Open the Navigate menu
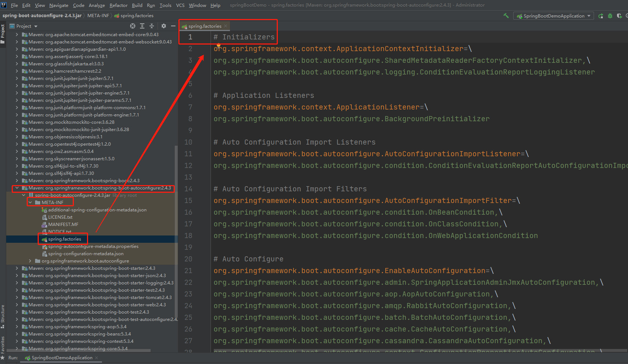The image size is (628, 364). 59,5
